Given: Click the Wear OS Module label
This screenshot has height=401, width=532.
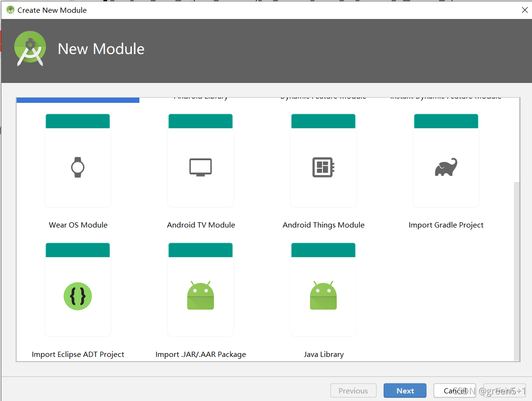Looking at the screenshot, I should pyautogui.click(x=78, y=225).
